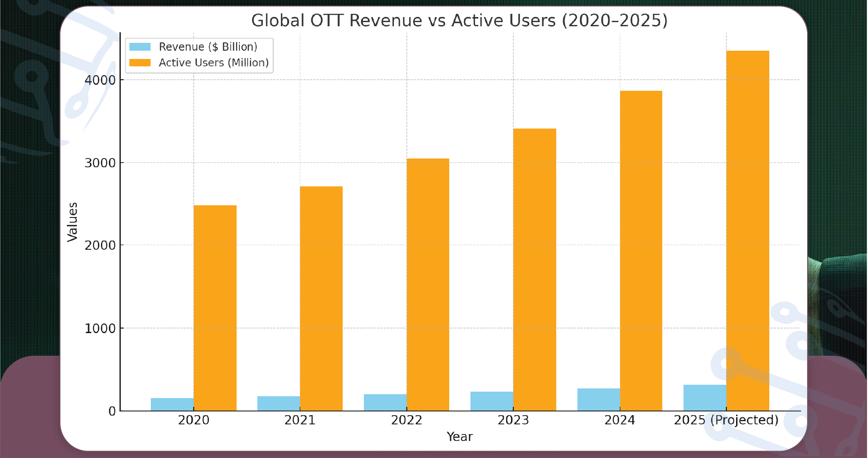The image size is (868, 458).
Task: Click the blue Revenue bar for 2025
Action: click(x=704, y=399)
